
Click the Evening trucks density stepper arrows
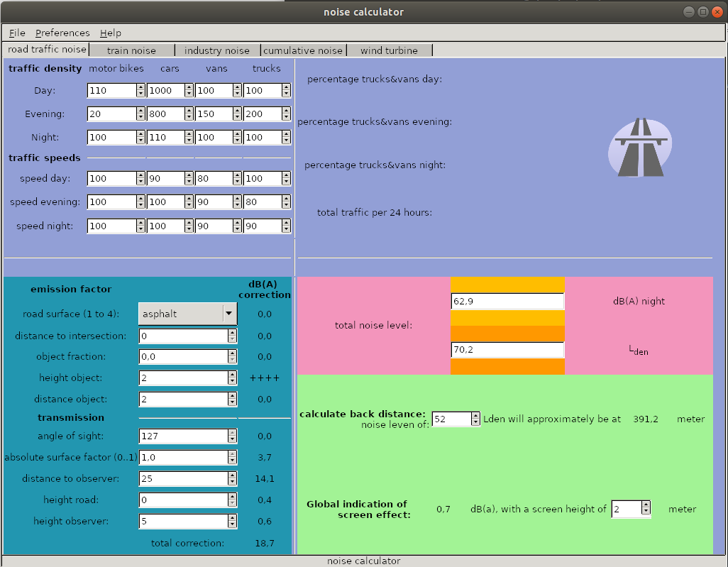[x=286, y=114]
